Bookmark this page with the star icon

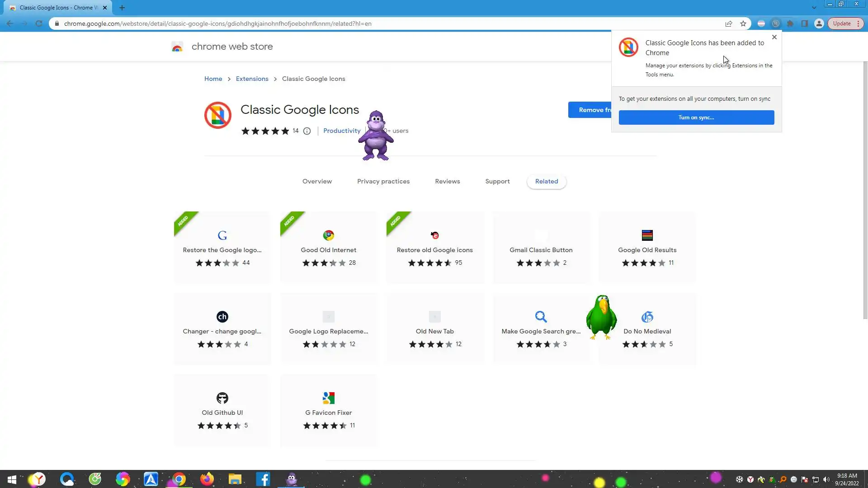coord(743,23)
